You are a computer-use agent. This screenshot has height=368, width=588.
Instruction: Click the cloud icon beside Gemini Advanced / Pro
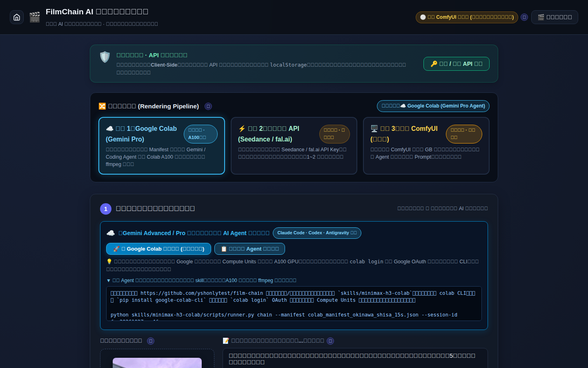111,233
